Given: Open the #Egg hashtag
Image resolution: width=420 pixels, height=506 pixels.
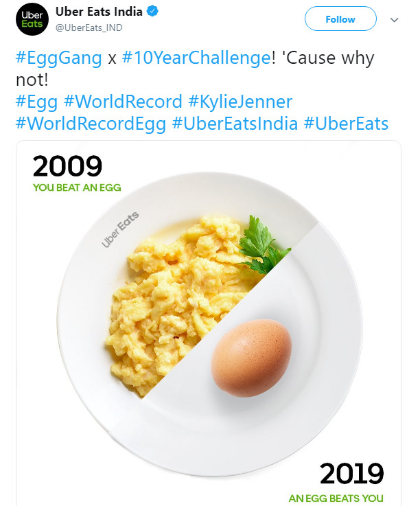Looking at the screenshot, I should pos(37,102).
